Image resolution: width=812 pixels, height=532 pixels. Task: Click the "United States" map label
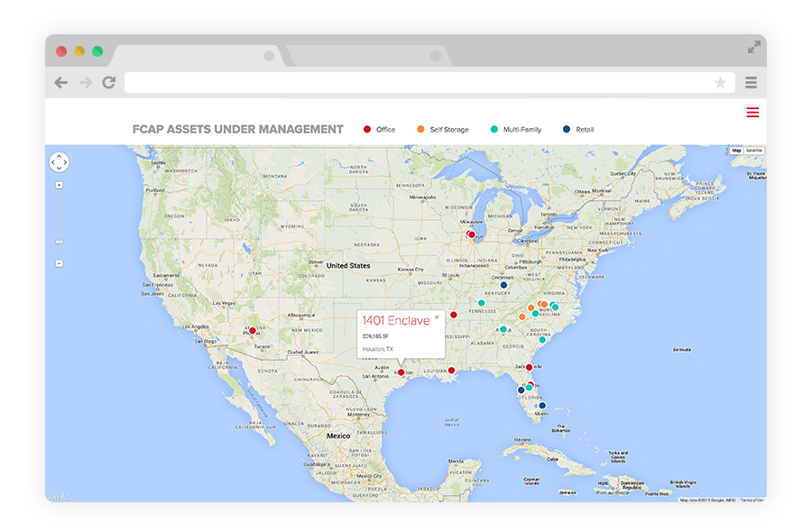tap(348, 265)
